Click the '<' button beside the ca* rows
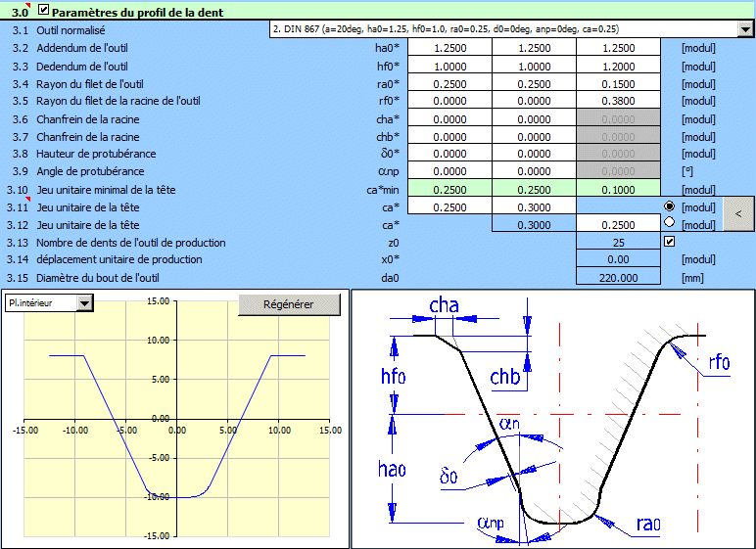This screenshot has width=756, height=549. (x=738, y=213)
